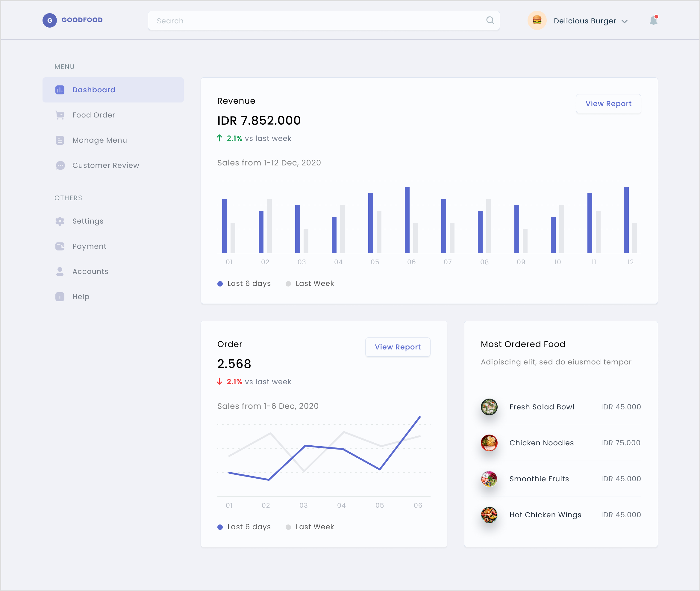Click the Payment wallet icon
This screenshot has width=700, height=591.
(x=60, y=246)
